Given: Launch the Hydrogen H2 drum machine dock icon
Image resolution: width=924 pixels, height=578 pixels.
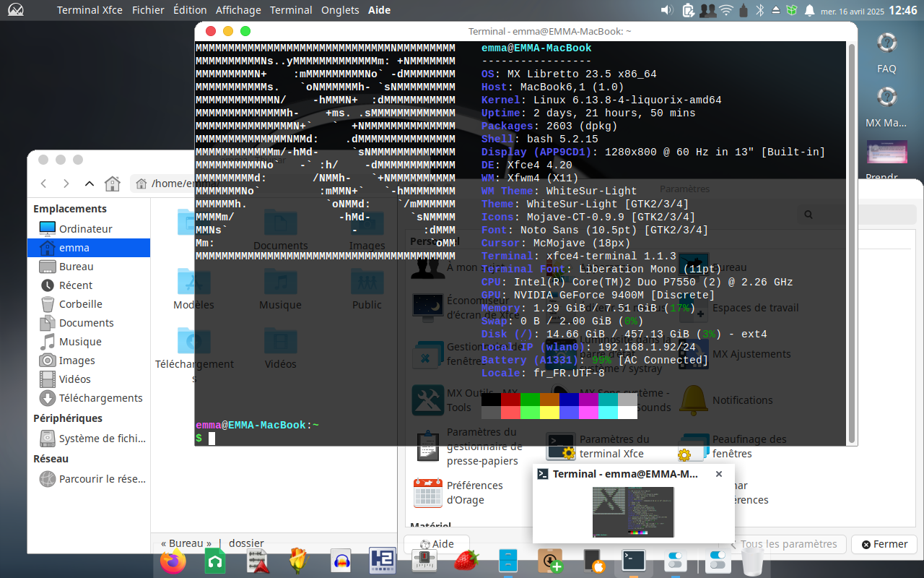Looking at the screenshot, I should (383, 561).
